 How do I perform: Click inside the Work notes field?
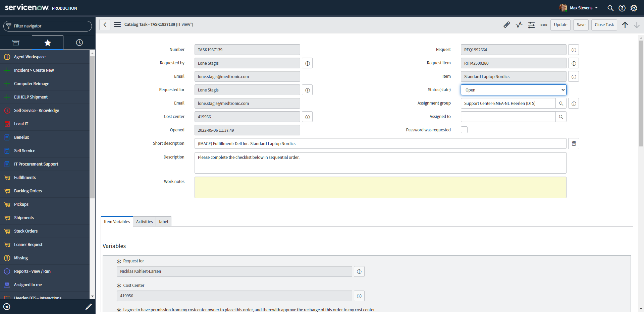coord(380,187)
